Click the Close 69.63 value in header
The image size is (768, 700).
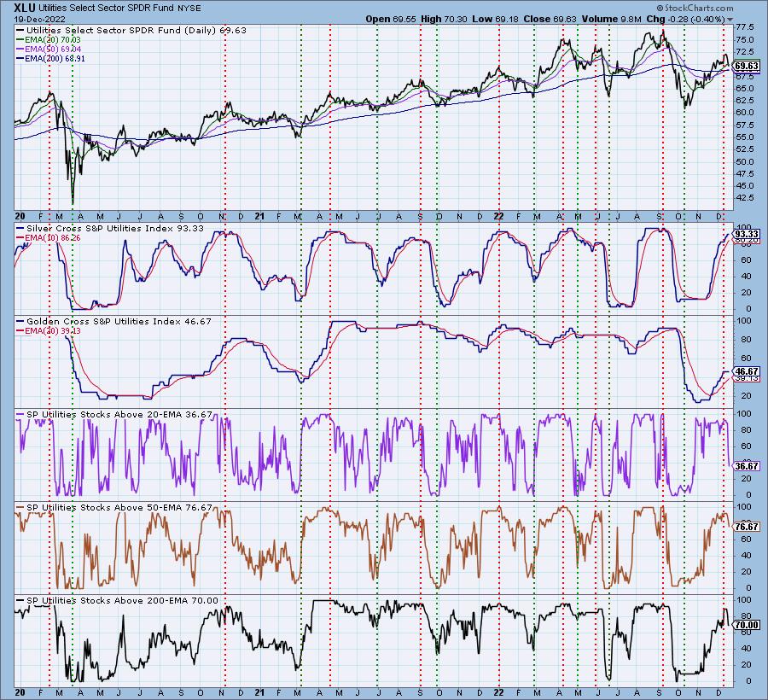[x=549, y=19]
